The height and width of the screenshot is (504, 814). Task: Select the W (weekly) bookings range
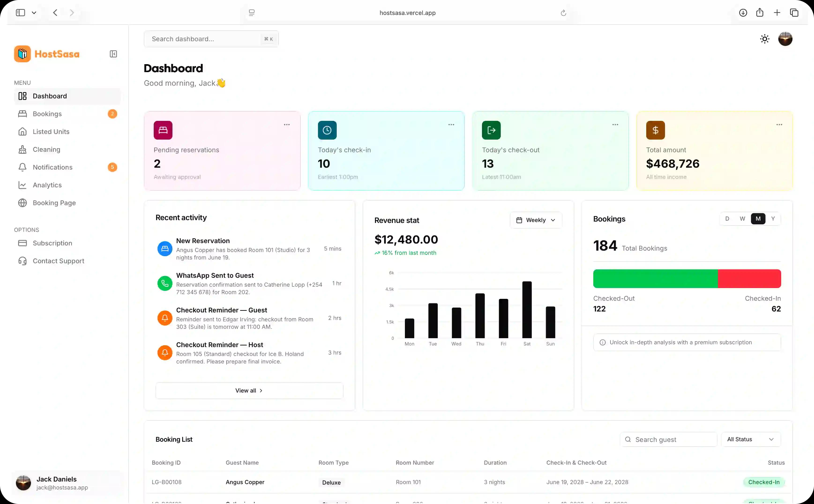(x=742, y=219)
